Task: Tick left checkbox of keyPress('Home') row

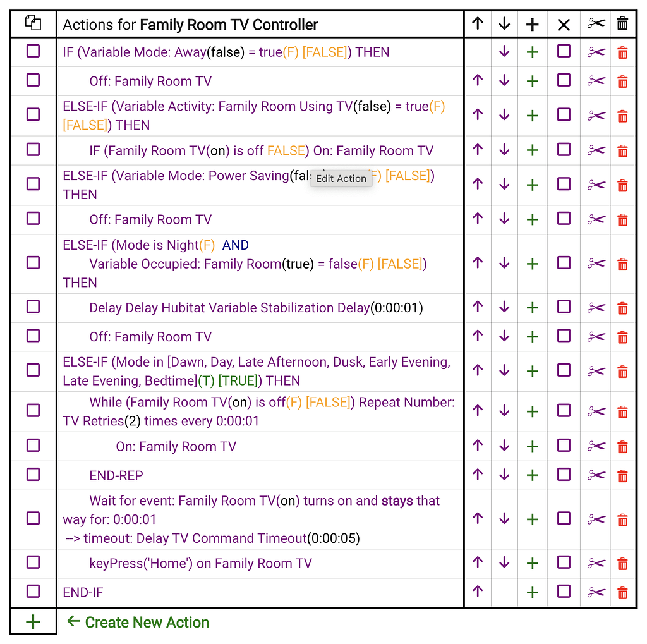Action: pos(33,562)
